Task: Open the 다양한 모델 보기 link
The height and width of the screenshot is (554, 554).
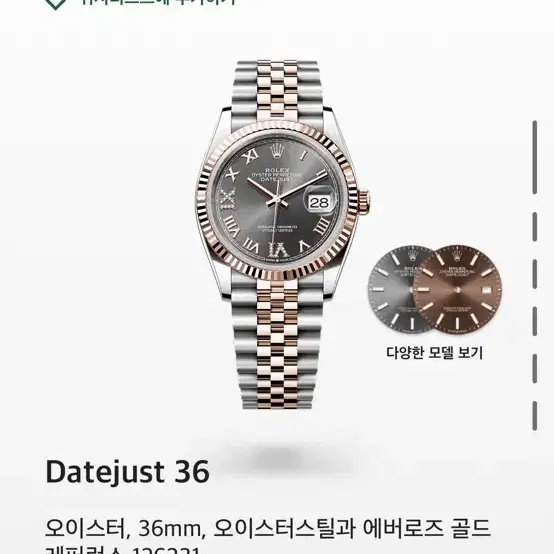Action: pyautogui.click(x=434, y=353)
